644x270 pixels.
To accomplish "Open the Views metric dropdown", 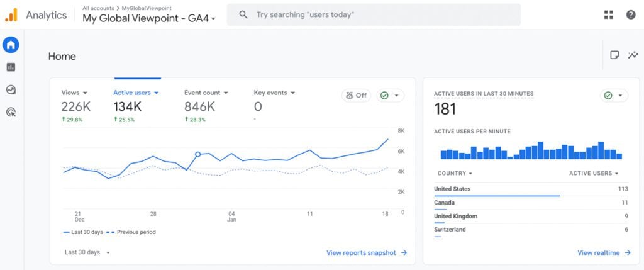I will point(74,93).
